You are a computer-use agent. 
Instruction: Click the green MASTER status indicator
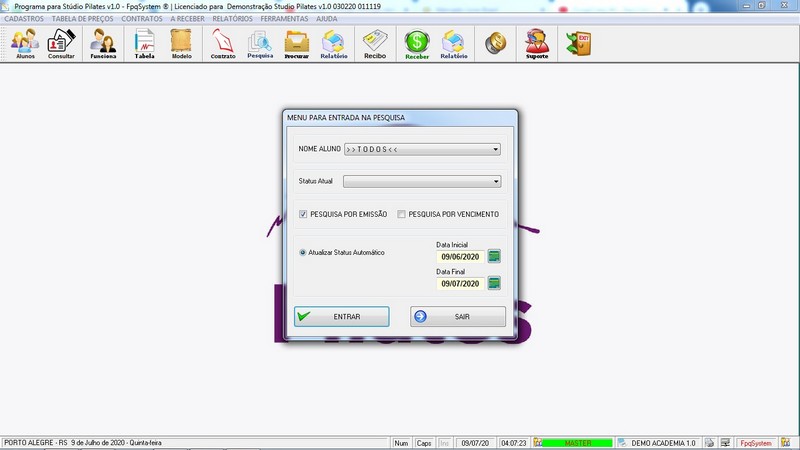pyautogui.click(x=578, y=443)
